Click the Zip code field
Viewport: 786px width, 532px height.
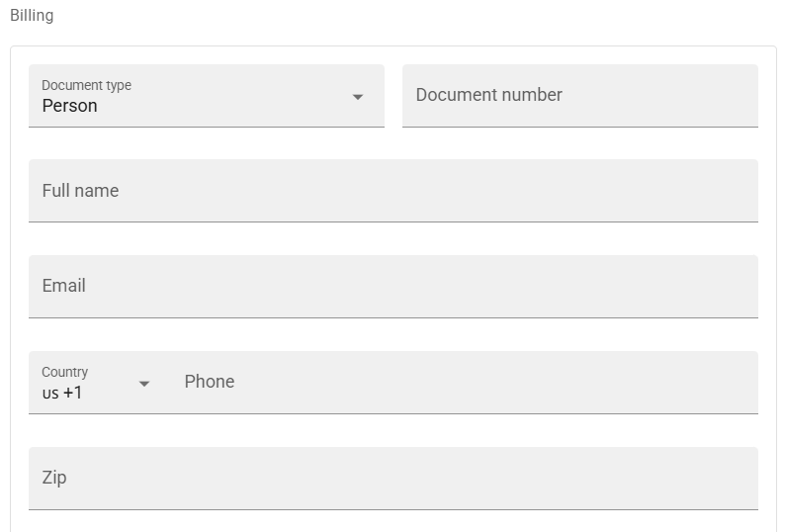pyautogui.click(x=393, y=479)
